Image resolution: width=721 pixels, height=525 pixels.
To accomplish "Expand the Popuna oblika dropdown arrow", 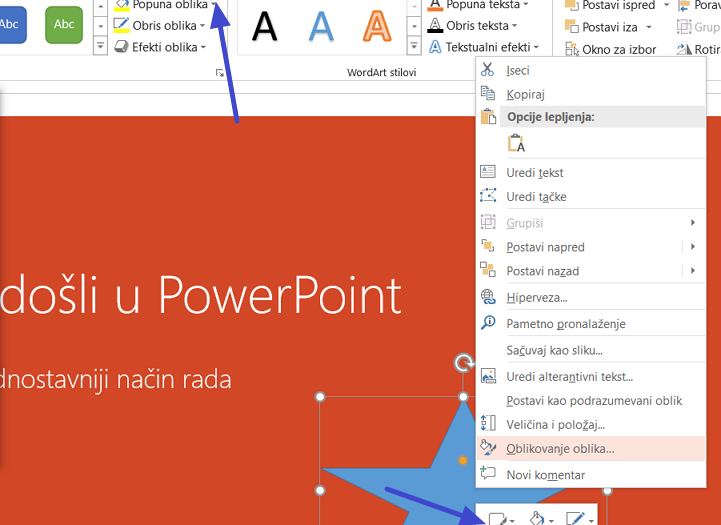I will (214, 4).
